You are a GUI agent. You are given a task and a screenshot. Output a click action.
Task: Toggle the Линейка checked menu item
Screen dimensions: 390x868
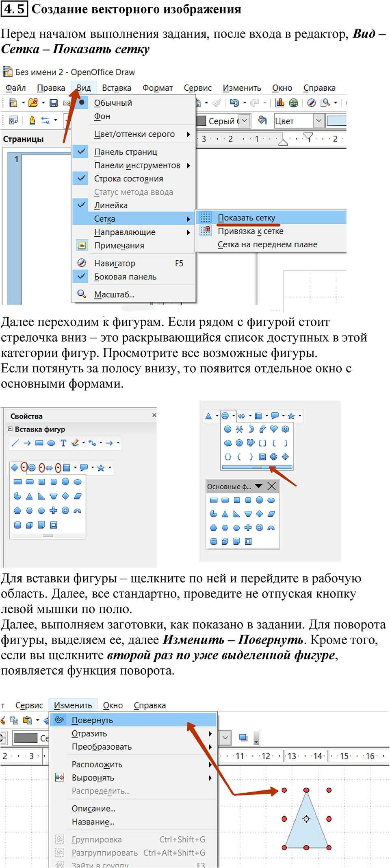tap(110, 205)
